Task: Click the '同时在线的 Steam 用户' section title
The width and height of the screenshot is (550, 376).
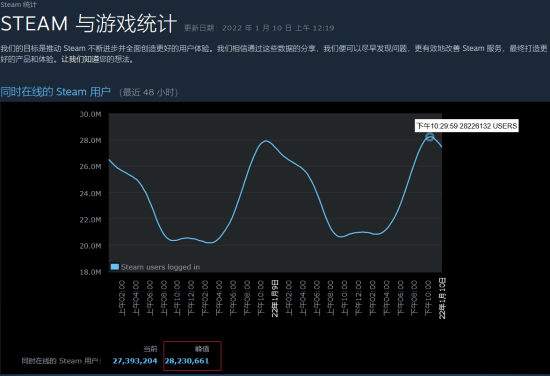Action: tap(55, 92)
